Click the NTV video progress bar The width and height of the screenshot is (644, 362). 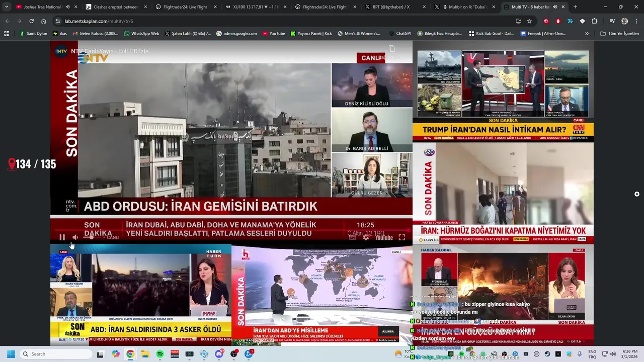point(231,230)
